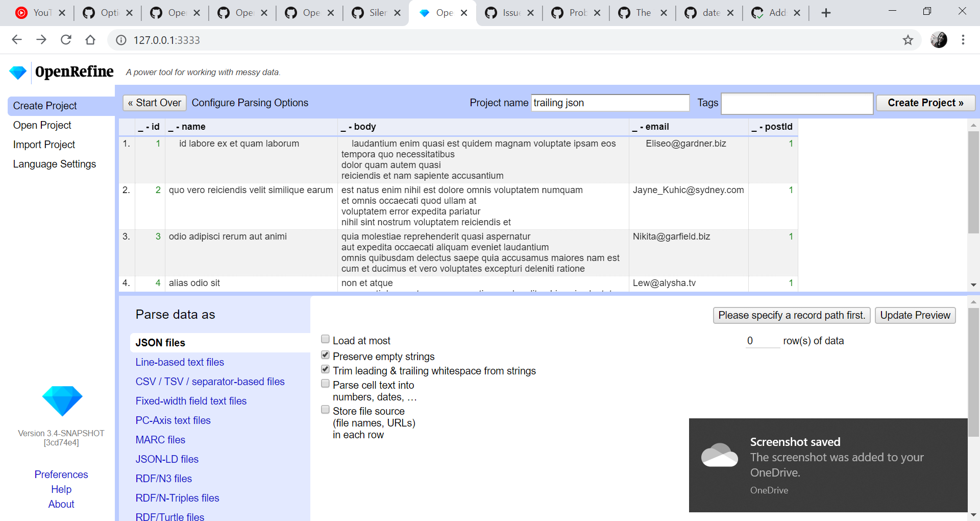Choose 'RDF/N3 files' parser
This screenshot has width=980, height=521.
[163, 479]
